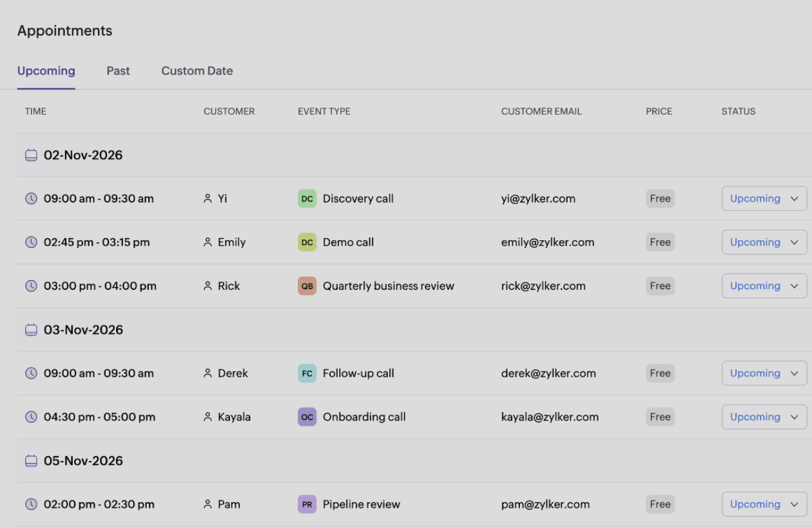This screenshot has width=812, height=528.
Task: Click derek@zylker.com email address
Action: (x=548, y=373)
